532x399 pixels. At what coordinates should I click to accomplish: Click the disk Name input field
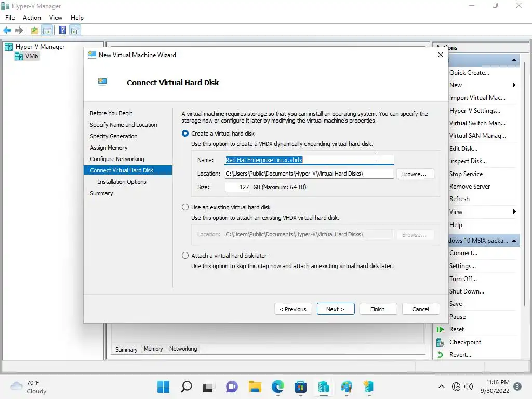[x=309, y=160]
